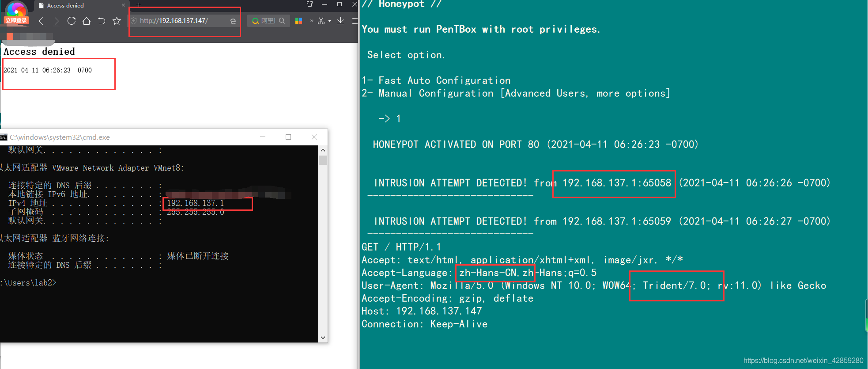Open the colorful apps grid icon
Screen dimensions: 868x369
[298, 21]
